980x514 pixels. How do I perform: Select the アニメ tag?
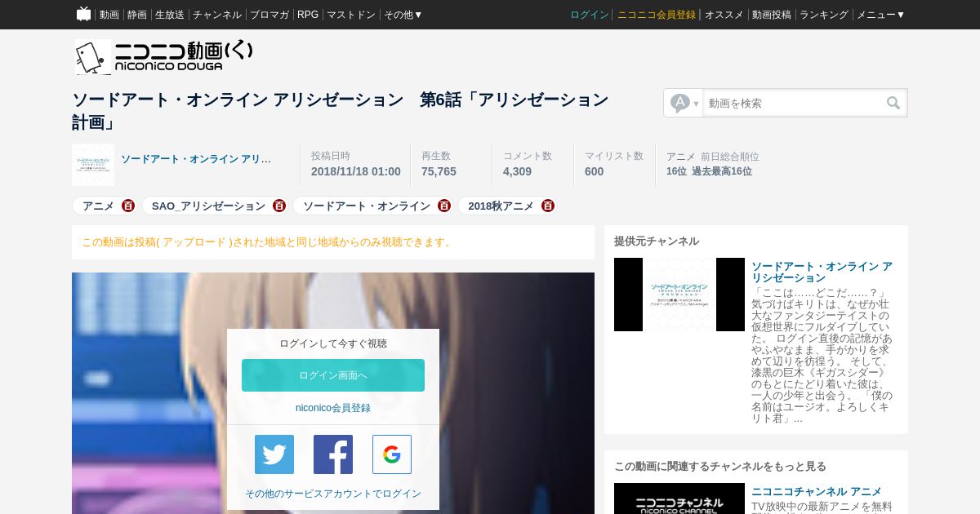[98, 206]
